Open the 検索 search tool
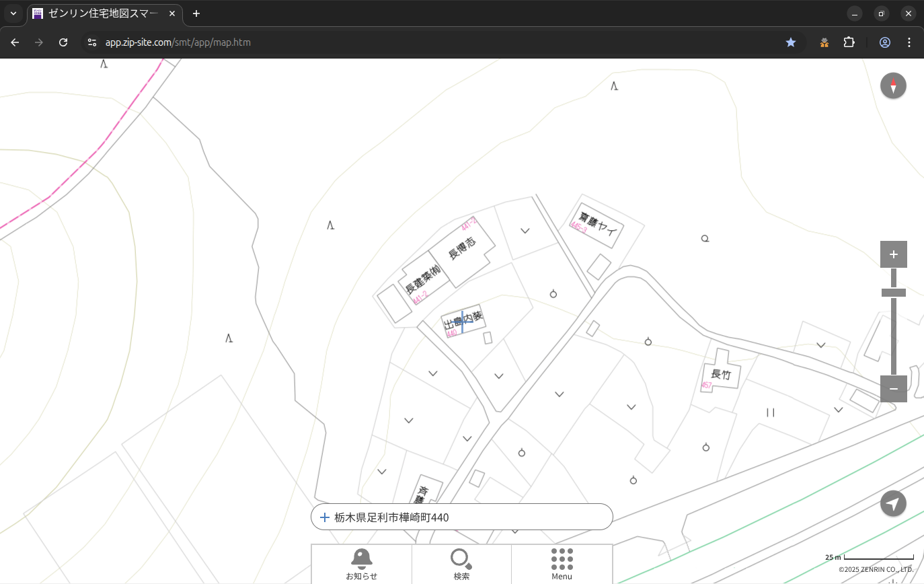Viewport: 924px width, 584px height. coord(461,564)
